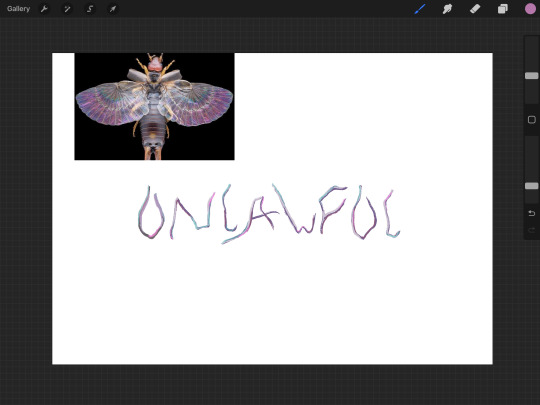Return to the Gallery

click(18, 9)
